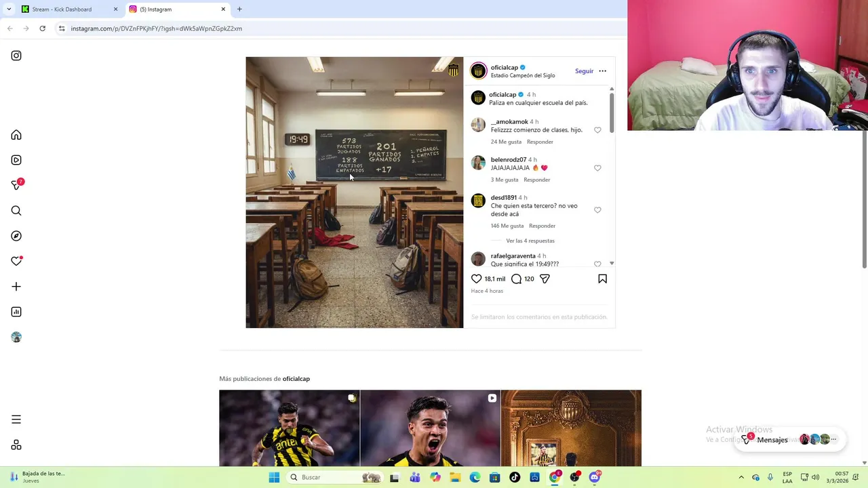Image resolution: width=868 pixels, height=488 pixels.
Task: Reply to _amokamok's comment via 'Responder'
Action: 540,142
